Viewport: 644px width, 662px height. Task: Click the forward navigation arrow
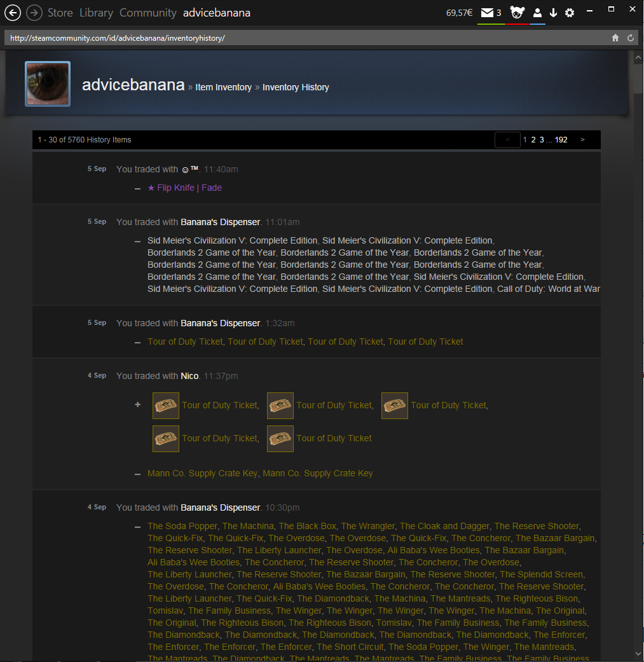tap(34, 13)
